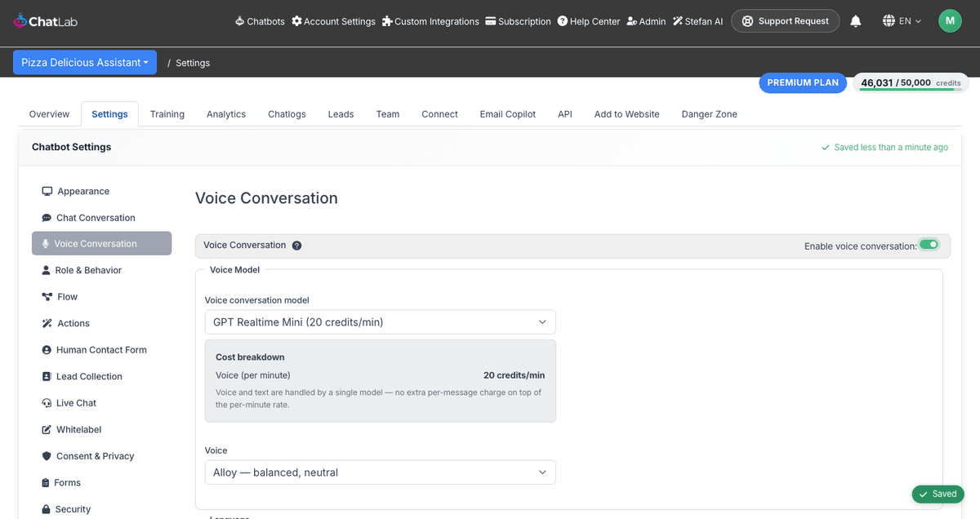The image size is (980, 519).
Task: Open the Voice dropdown showing Alloy
Action: click(381, 472)
